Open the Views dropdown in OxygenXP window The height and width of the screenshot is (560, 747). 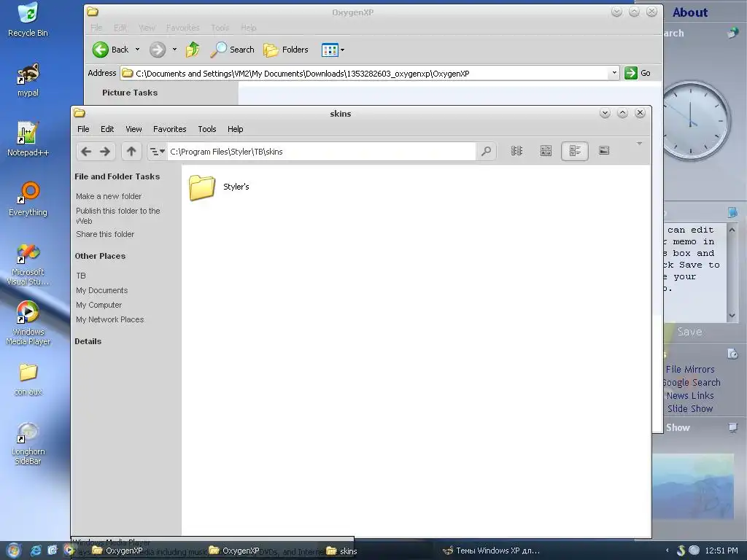(333, 50)
